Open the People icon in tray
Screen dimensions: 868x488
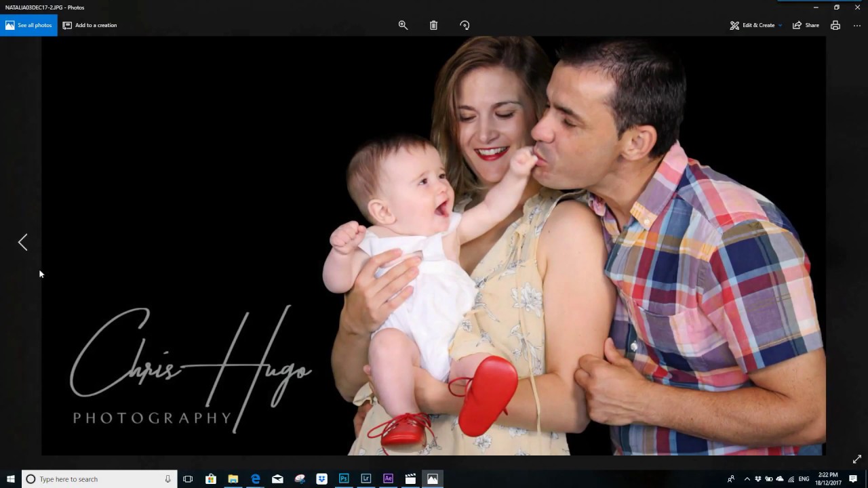click(x=730, y=479)
